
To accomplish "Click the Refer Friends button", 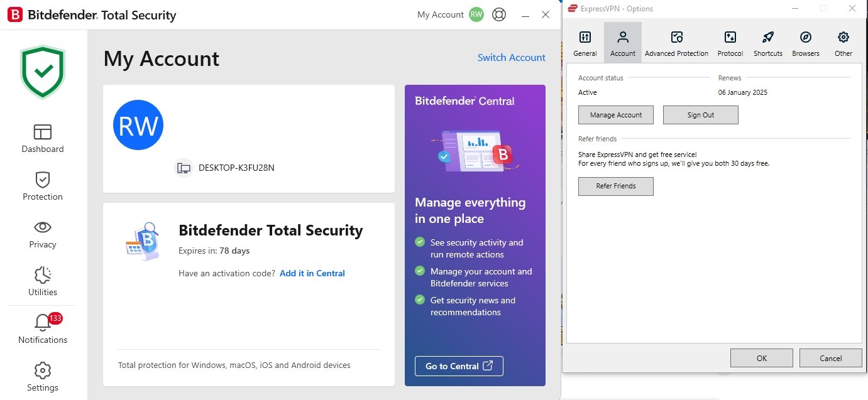I will (x=616, y=186).
